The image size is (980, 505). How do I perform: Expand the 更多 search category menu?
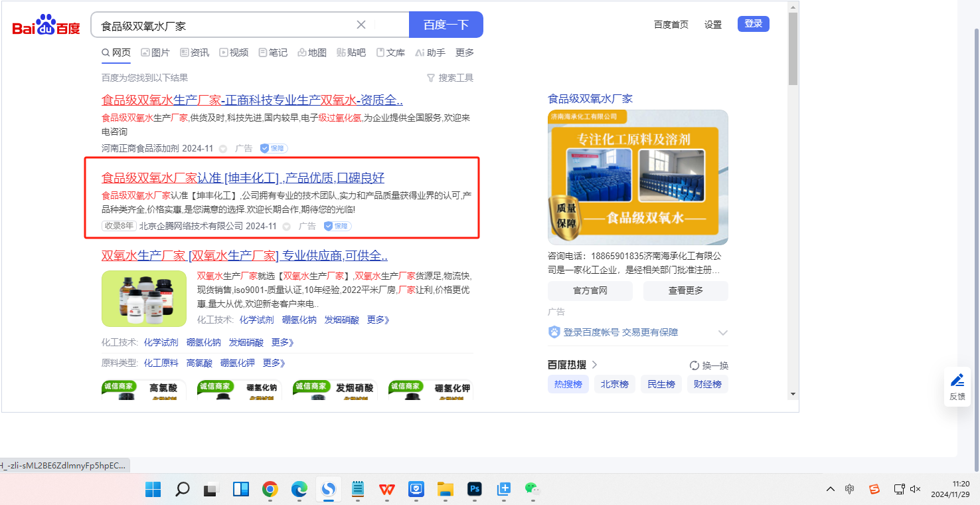tap(465, 52)
